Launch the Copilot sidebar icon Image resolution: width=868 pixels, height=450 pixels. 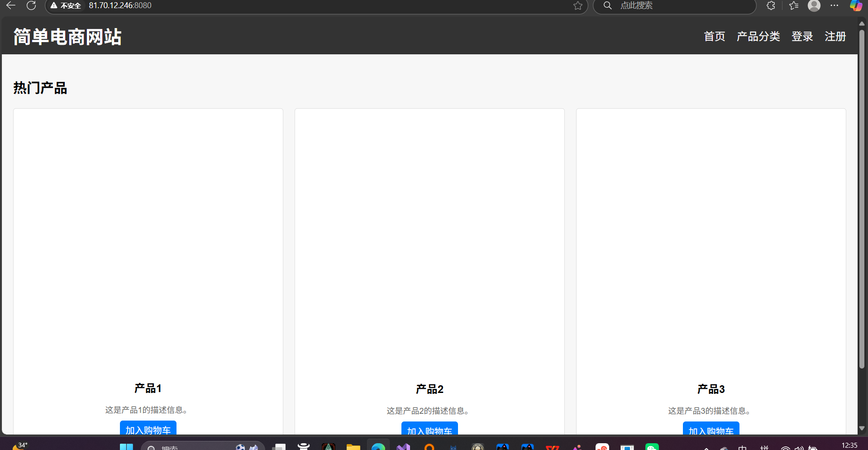coord(856,5)
